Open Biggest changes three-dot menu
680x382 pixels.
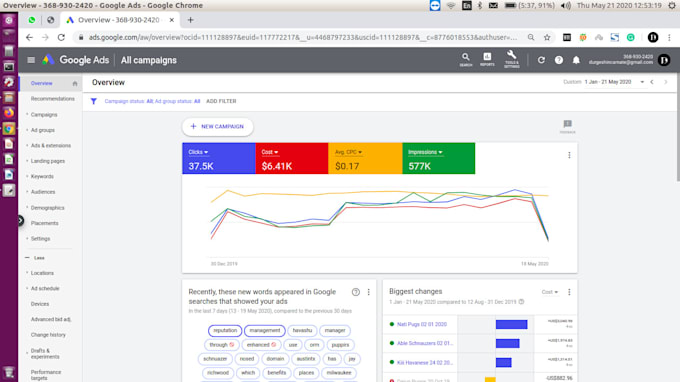pyautogui.click(x=569, y=292)
